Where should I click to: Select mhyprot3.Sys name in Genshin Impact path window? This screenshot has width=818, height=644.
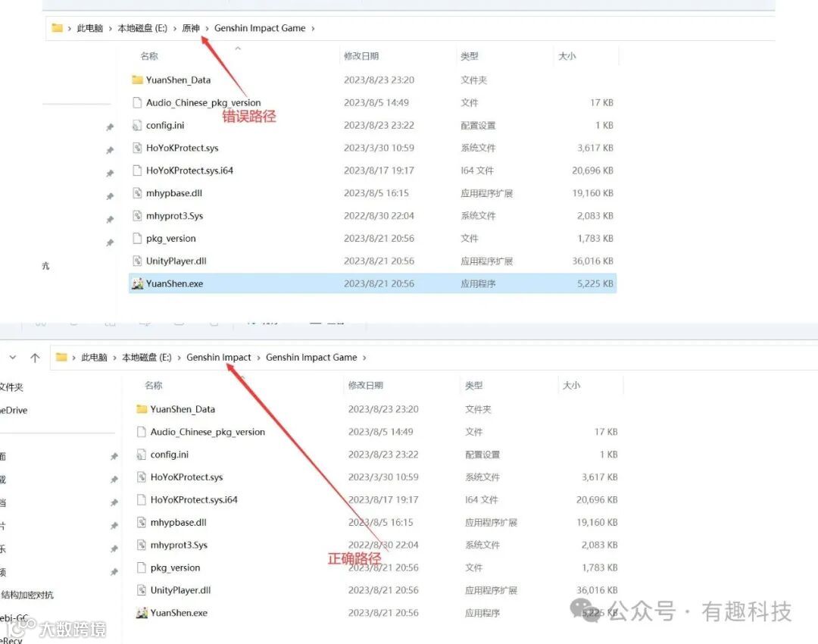point(179,545)
